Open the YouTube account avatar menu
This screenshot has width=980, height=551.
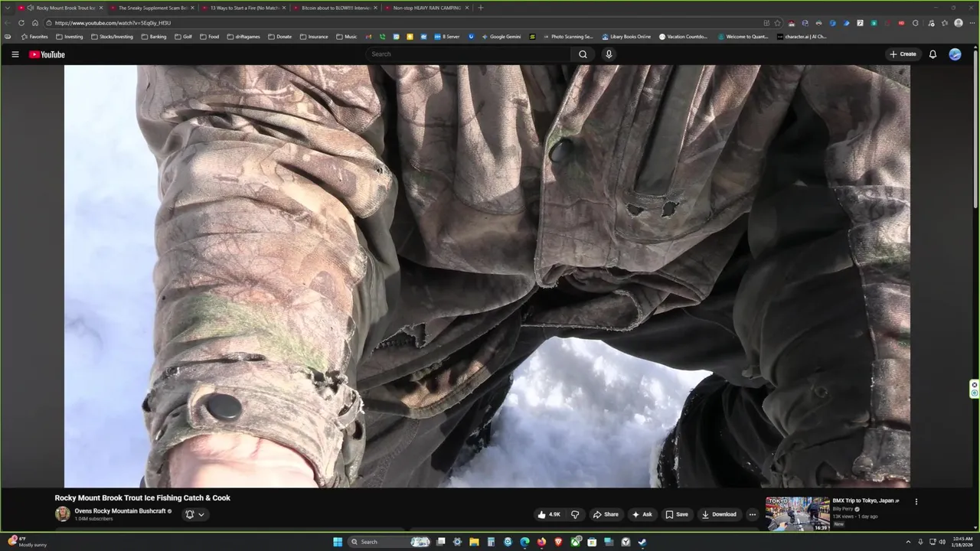pyautogui.click(x=955, y=54)
